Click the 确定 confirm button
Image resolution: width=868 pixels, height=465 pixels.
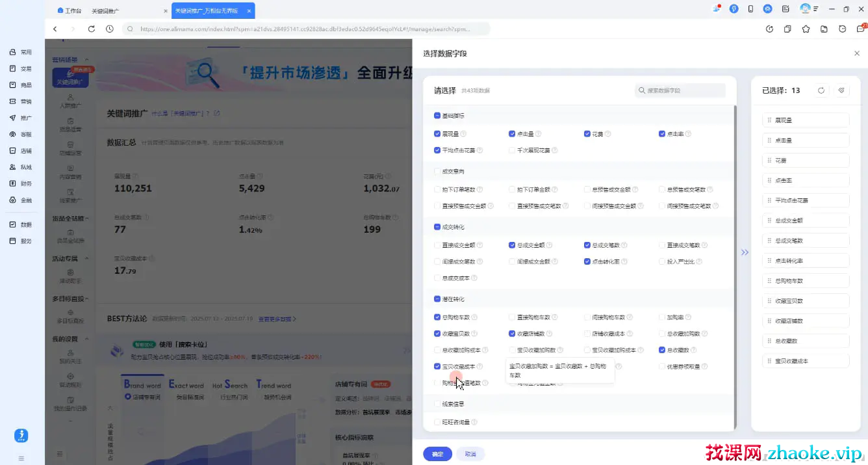pyautogui.click(x=437, y=454)
